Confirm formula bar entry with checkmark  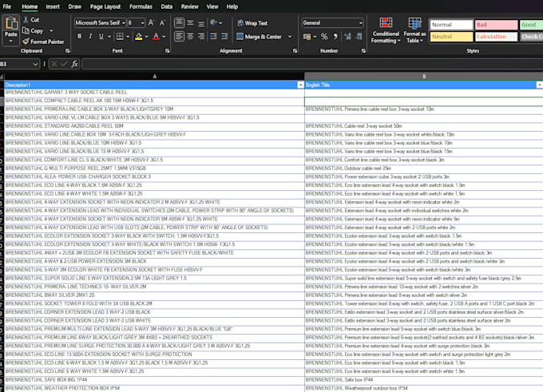pyautogui.click(x=64, y=64)
